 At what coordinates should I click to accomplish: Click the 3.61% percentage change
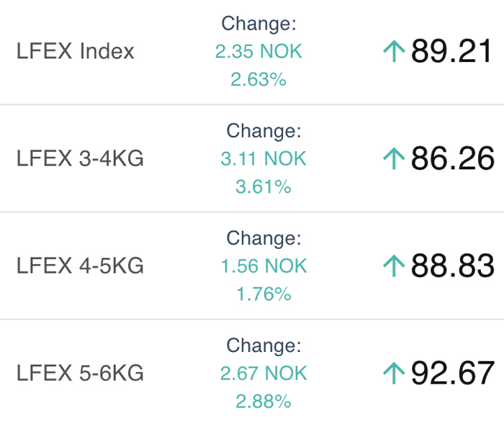264,186
